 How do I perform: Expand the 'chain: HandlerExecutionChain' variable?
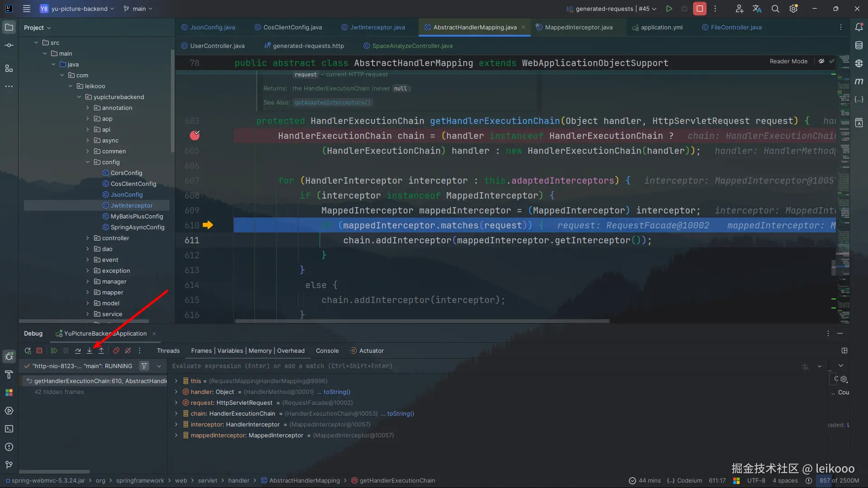click(x=176, y=413)
